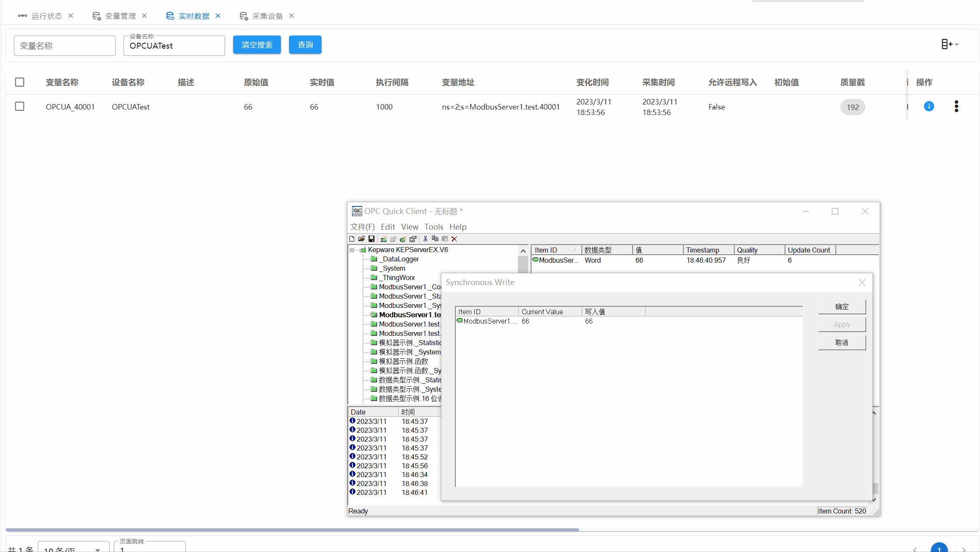Open the three-dot actions menu for OPCUA_40001
This screenshot has height=552, width=980.
click(956, 107)
